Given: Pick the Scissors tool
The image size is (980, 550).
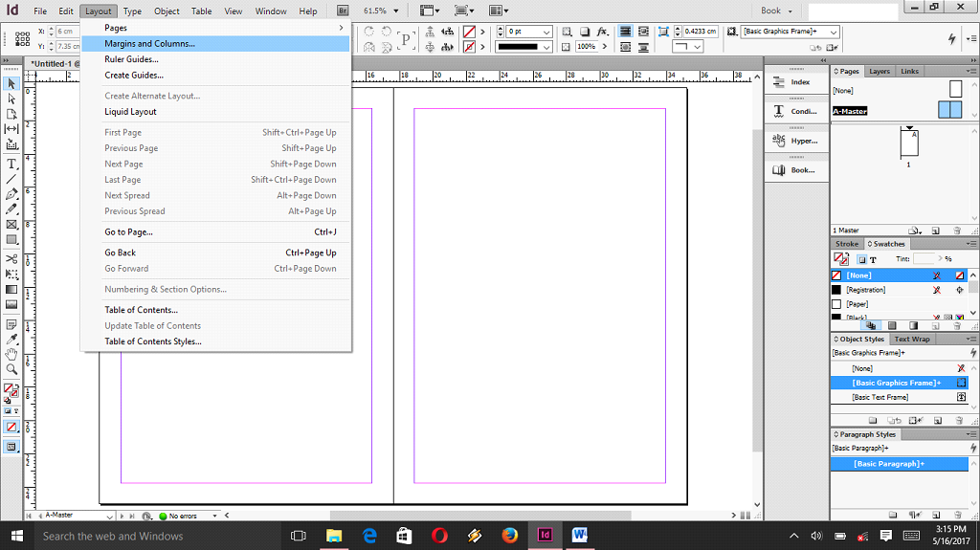Looking at the screenshot, I should coord(11,258).
